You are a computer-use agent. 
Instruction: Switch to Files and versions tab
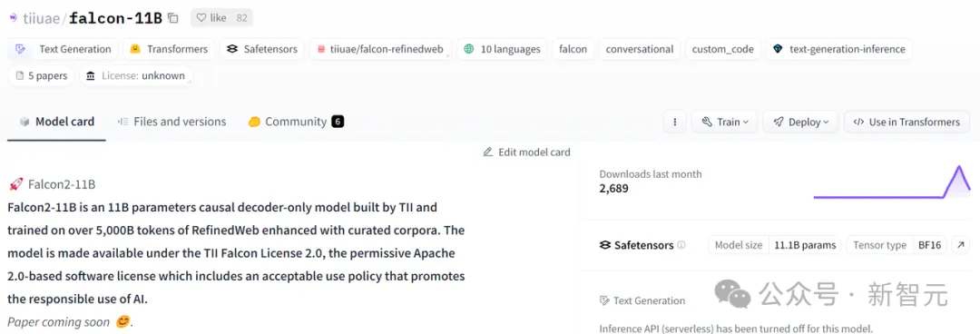click(171, 122)
